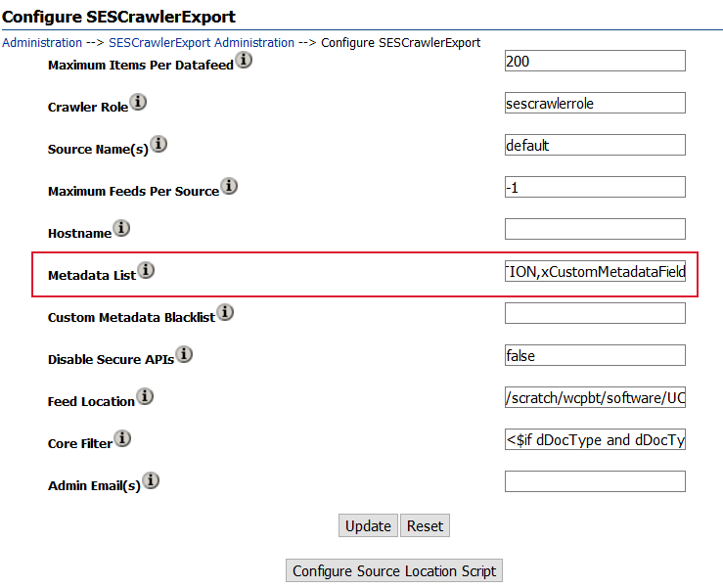Image resolution: width=723 pixels, height=588 pixels.
Task: Click the Feed Location label
Action: [x=91, y=402]
